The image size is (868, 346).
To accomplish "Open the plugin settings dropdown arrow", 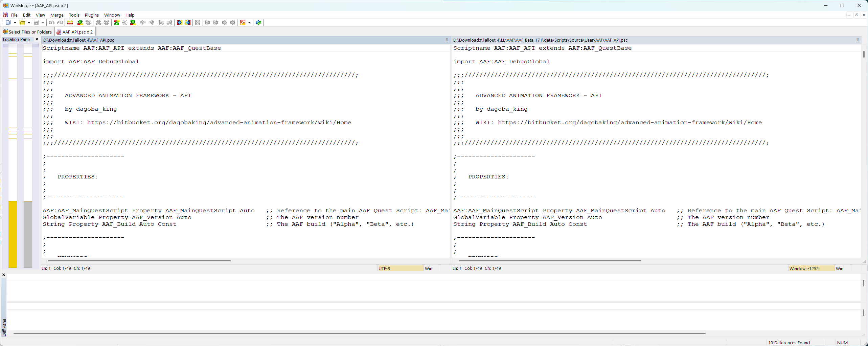I will tap(249, 22).
